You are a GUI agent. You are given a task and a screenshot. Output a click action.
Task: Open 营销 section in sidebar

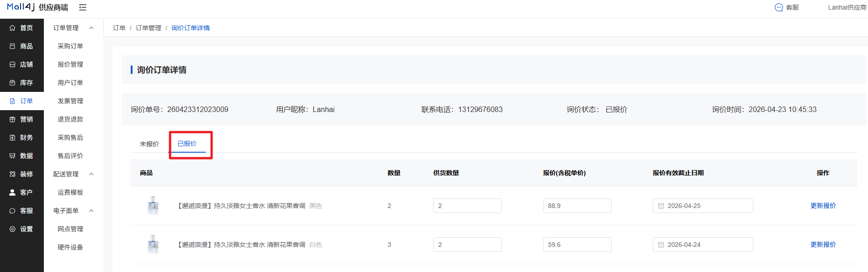(22, 119)
